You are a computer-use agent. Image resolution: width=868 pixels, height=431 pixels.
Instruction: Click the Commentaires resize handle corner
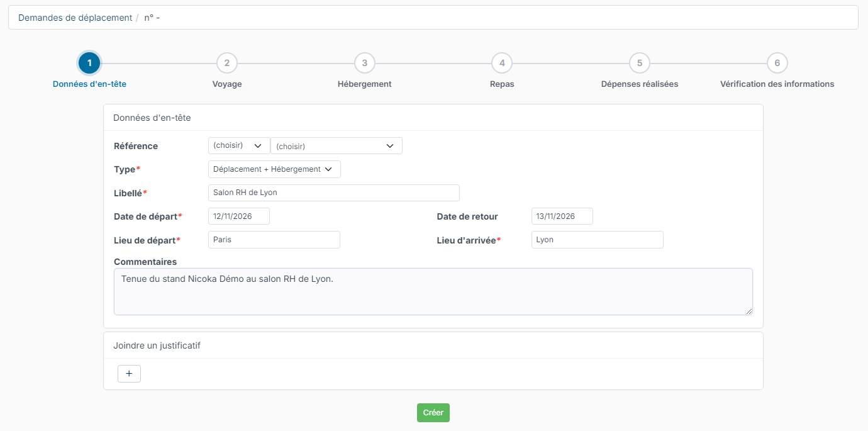pyautogui.click(x=748, y=311)
